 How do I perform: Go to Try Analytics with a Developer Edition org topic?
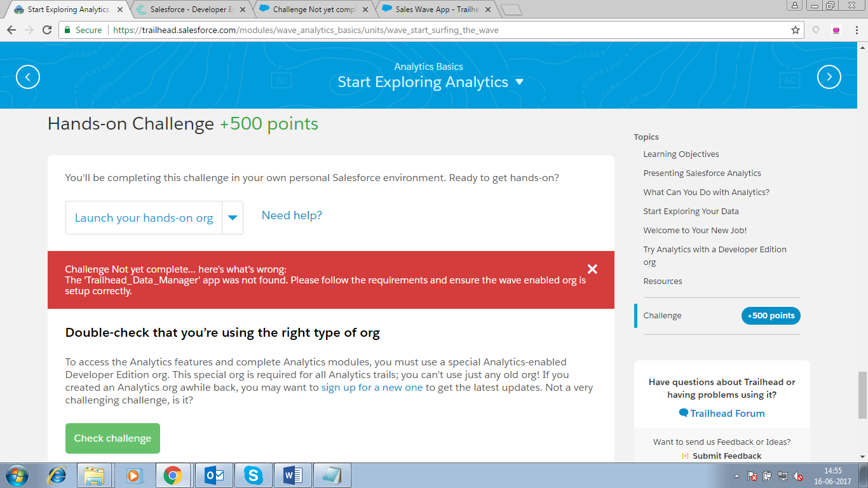(715, 255)
